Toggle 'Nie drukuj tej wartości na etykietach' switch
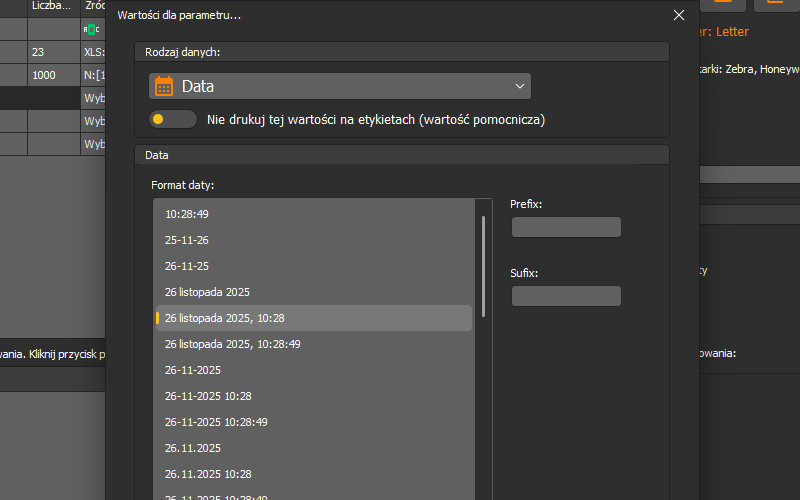 173,119
